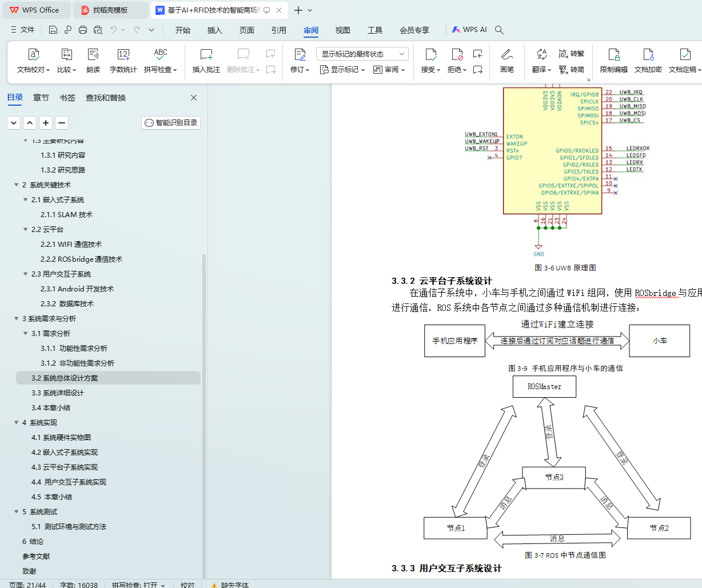Image resolution: width=702 pixels, height=588 pixels.
Task: Open 限制编辑 restrict editing
Action: 614,61
